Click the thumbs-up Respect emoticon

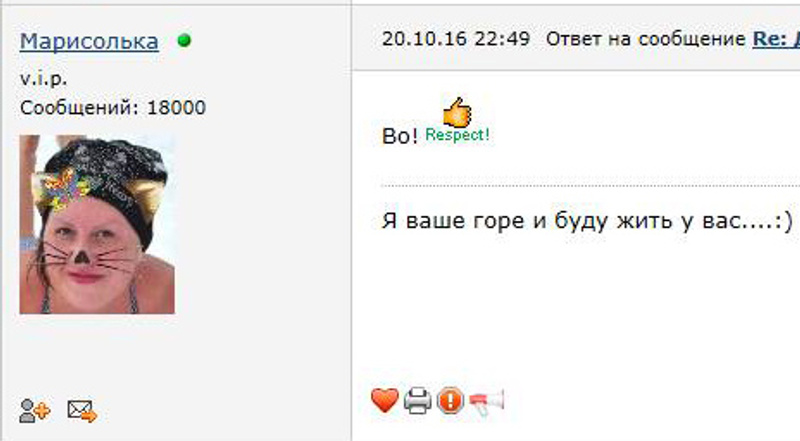coord(457,112)
